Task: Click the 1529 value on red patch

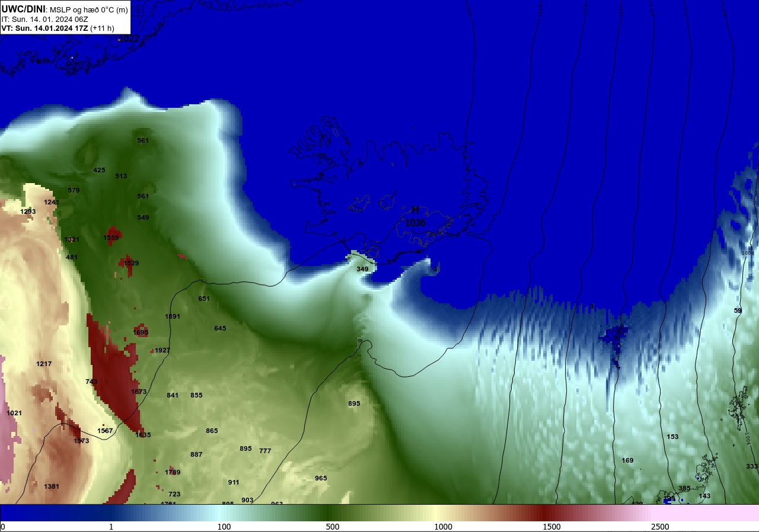Action: pyautogui.click(x=131, y=263)
